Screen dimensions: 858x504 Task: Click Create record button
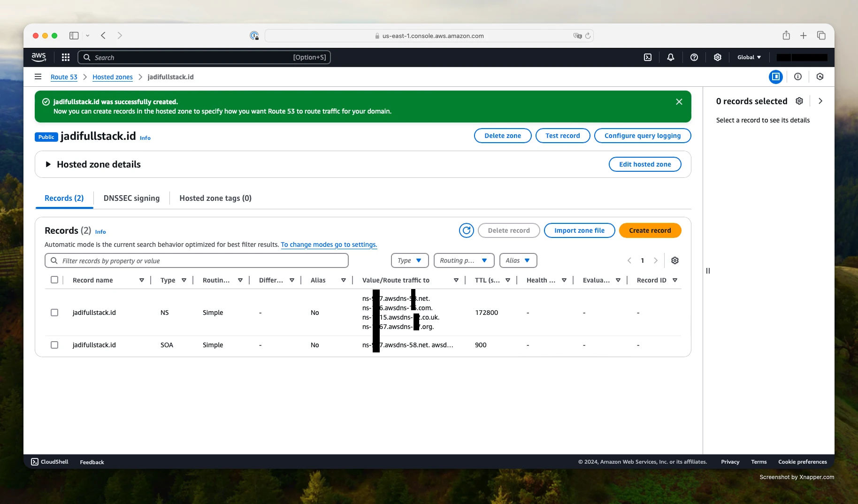coord(650,230)
